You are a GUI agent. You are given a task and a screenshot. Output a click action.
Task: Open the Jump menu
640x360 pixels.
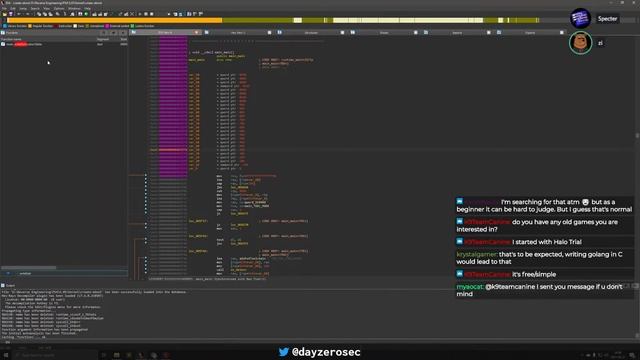tap(23, 9)
